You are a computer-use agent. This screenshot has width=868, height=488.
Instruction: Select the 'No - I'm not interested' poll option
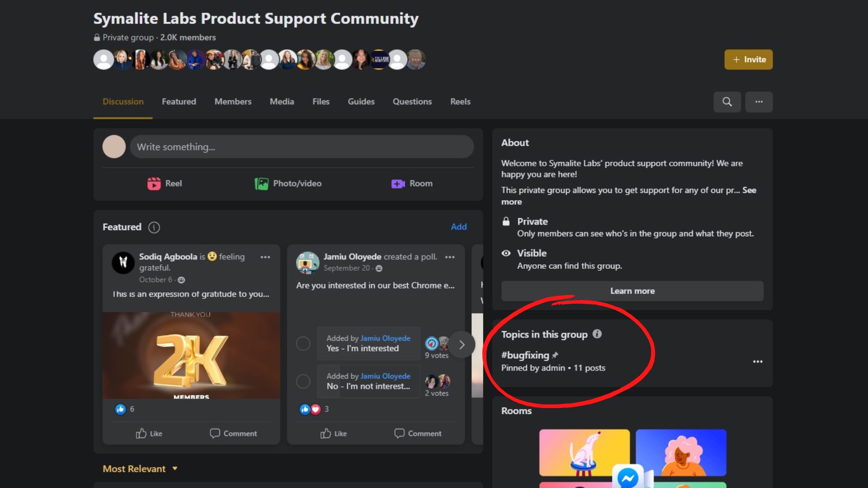coord(303,381)
